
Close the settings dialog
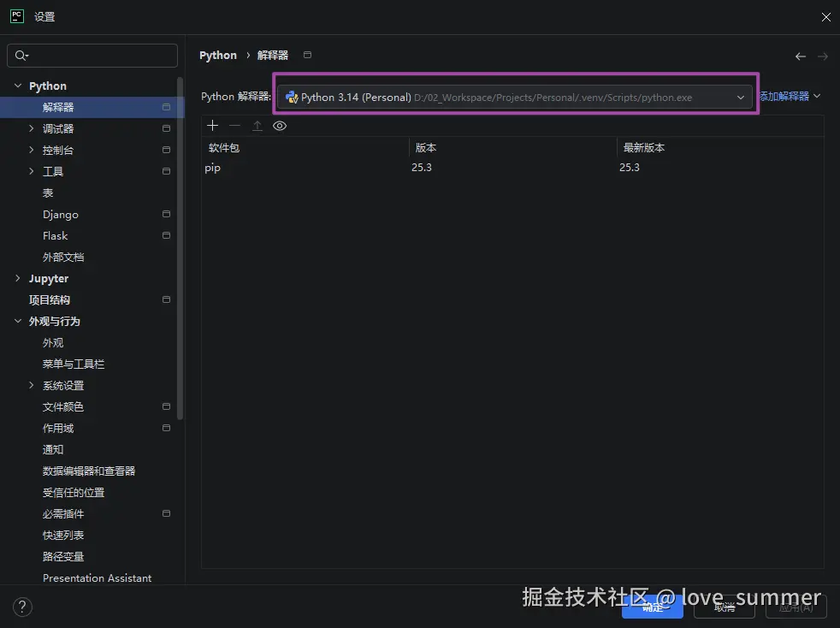tap(826, 17)
